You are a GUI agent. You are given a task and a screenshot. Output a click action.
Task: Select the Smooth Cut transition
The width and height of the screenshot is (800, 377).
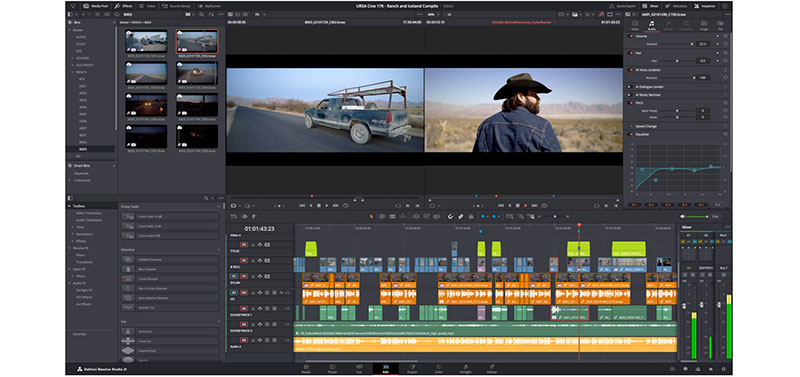pyautogui.click(x=170, y=308)
